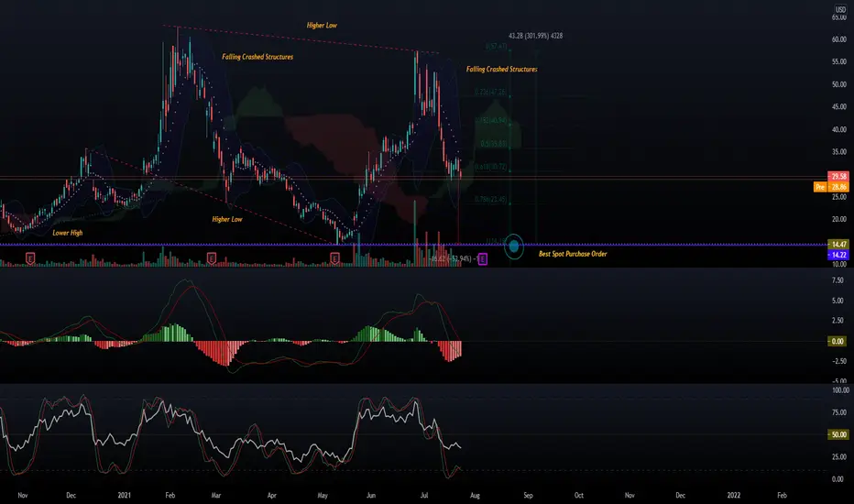Click the '43.28 (301.99%) 4328' measurement label
The image size is (854, 504).
tap(535, 36)
